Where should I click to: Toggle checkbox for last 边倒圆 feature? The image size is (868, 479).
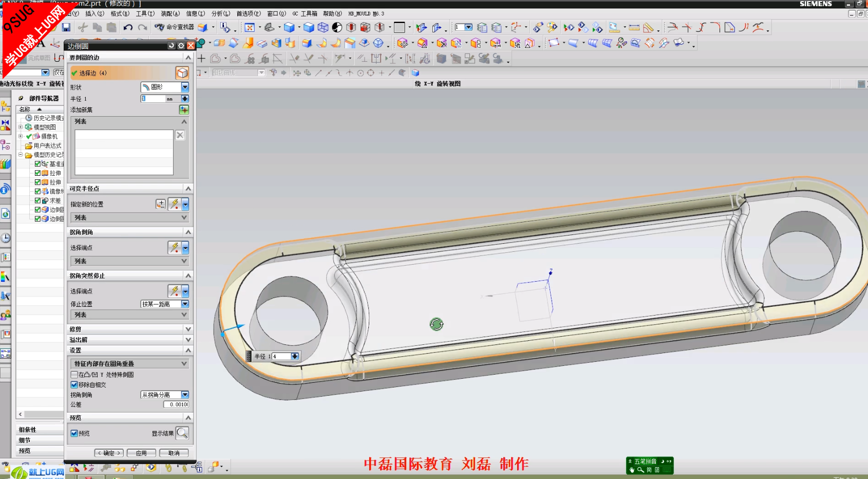click(37, 218)
